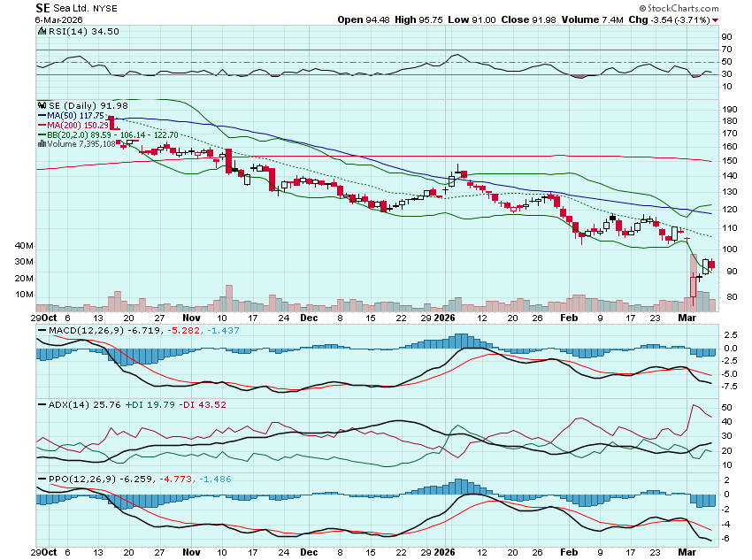This screenshot has width=752, height=560.
Task: Click the black line marker before MACD(12,26,9)
Action: [x=42, y=330]
